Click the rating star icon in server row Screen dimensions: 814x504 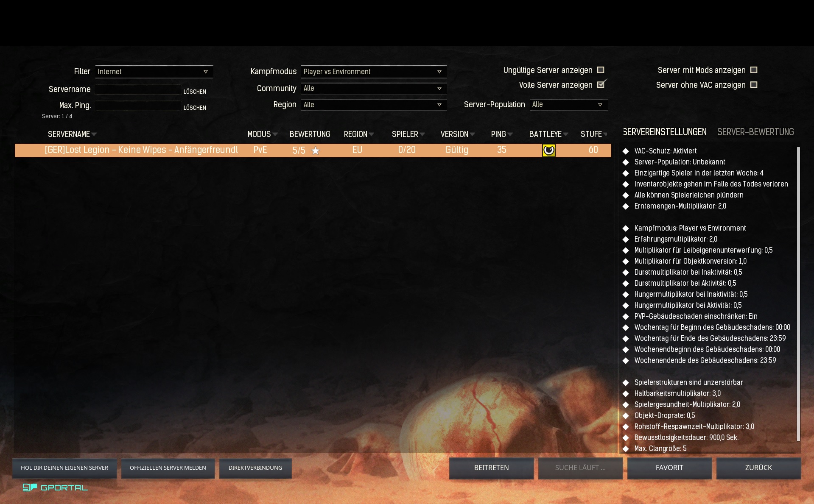316,151
